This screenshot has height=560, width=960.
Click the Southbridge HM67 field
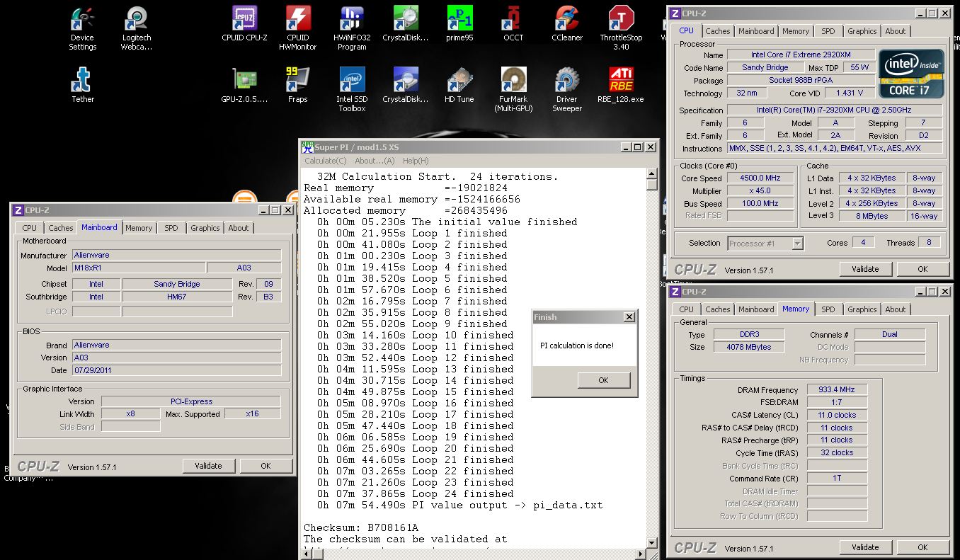177,297
